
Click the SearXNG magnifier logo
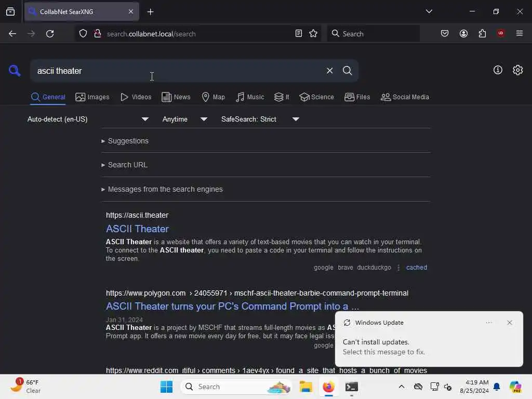(x=15, y=71)
